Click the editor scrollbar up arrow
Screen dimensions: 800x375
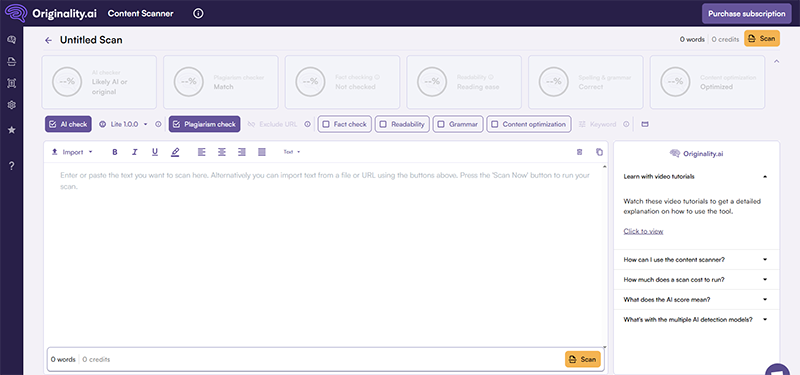click(605, 166)
